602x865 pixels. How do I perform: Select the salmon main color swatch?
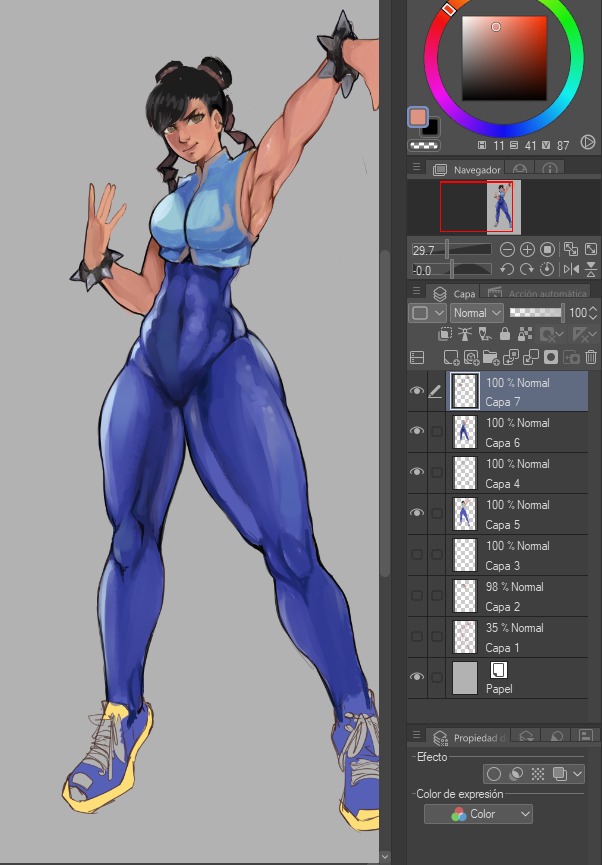(x=418, y=117)
